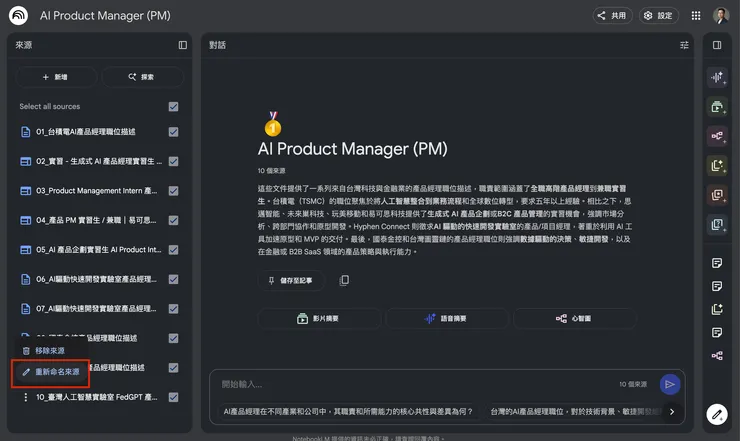Click the web icon of 05_AI 產品企劃 source
The image size is (740, 441).
click(25, 250)
